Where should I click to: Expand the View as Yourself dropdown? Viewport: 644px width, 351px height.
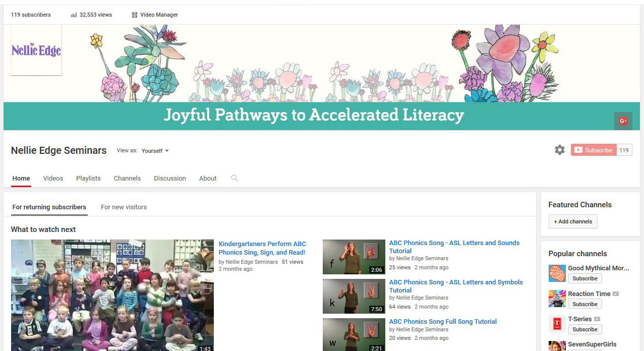click(x=155, y=151)
